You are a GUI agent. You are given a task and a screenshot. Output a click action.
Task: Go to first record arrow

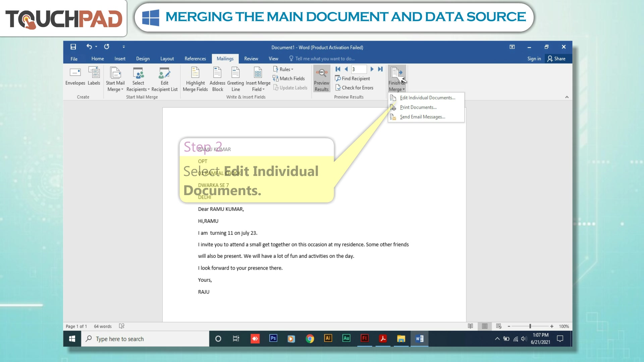[338, 69]
